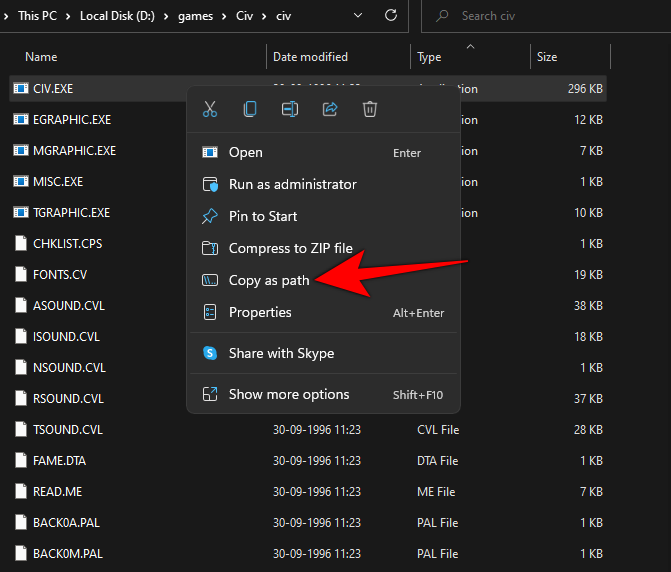Expand chevron after Local Disk (D:) breadcrumb
This screenshot has height=572, width=671.
click(167, 16)
